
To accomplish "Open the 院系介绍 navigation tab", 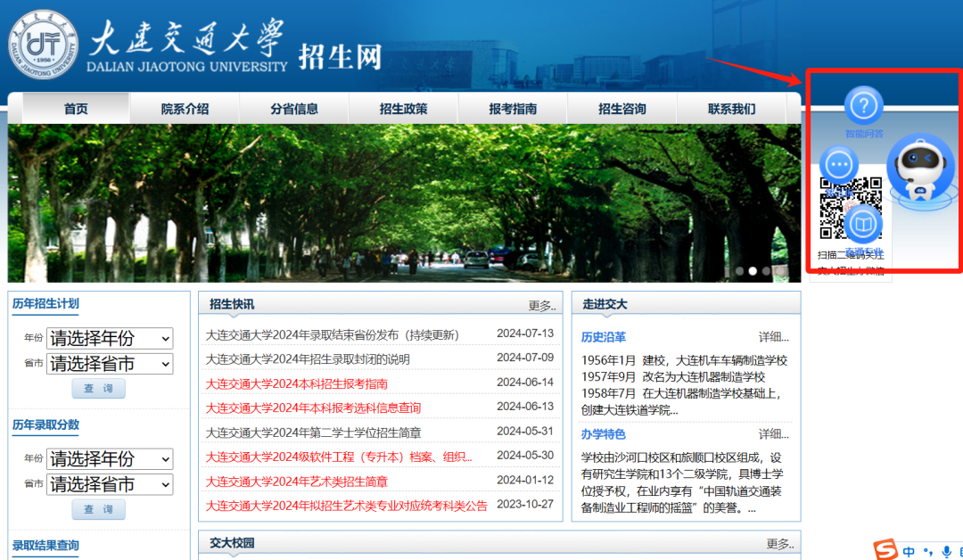I will click(185, 109).
